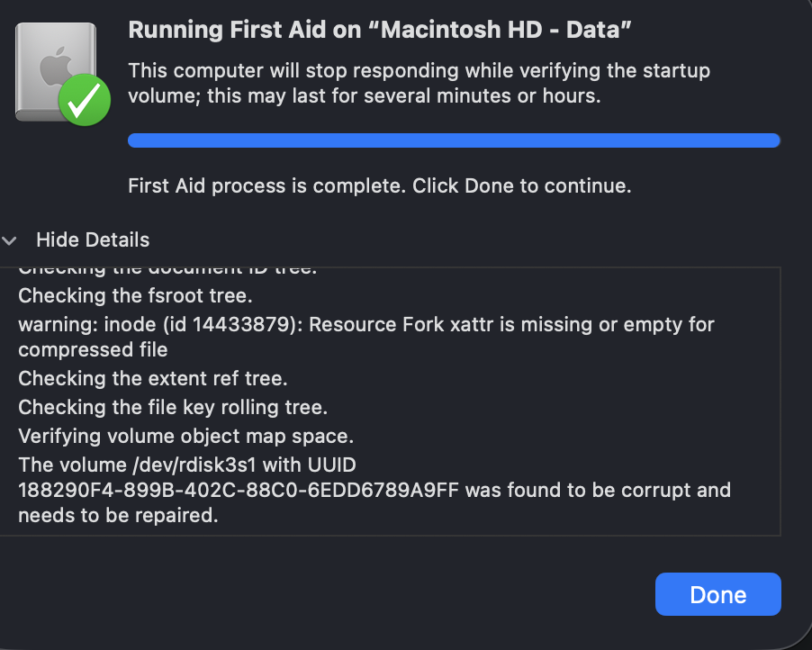Select 'Checking the file key rolling tree' line
This screenshot has width=812, height=650.
(x=173, y=407)
